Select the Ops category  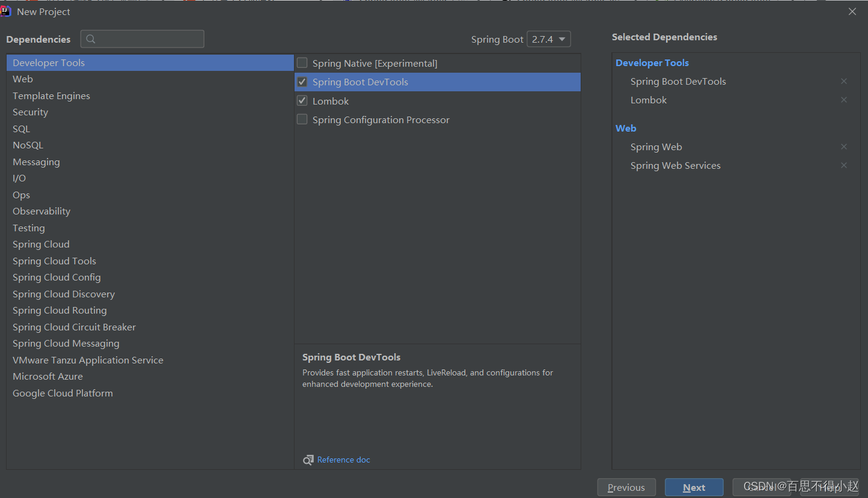(150, 195)
